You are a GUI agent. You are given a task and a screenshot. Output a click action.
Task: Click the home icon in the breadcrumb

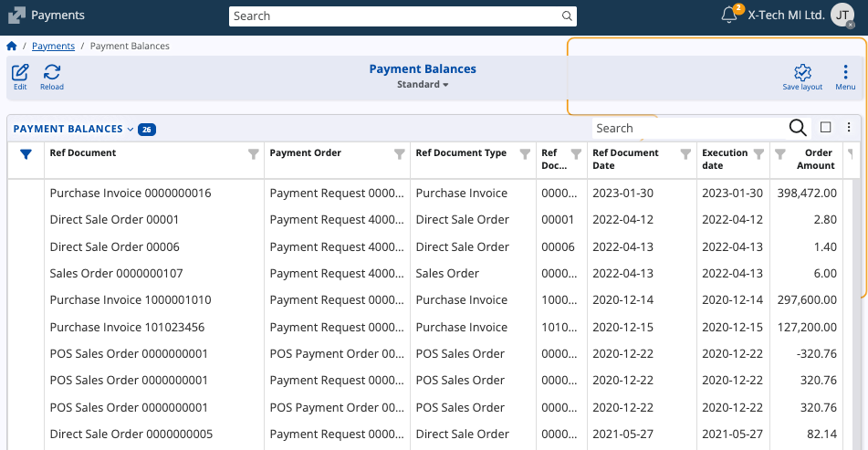[x=12, y=46]
